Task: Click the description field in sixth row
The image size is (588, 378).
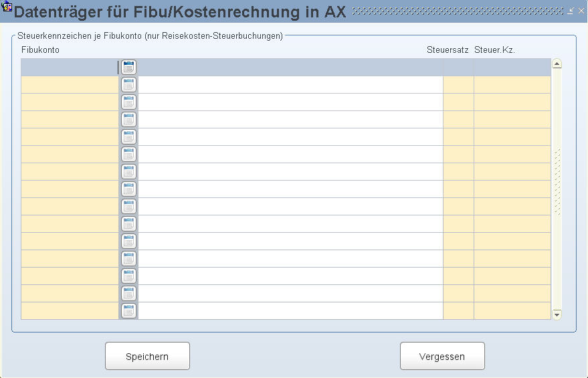Action: 290,154
